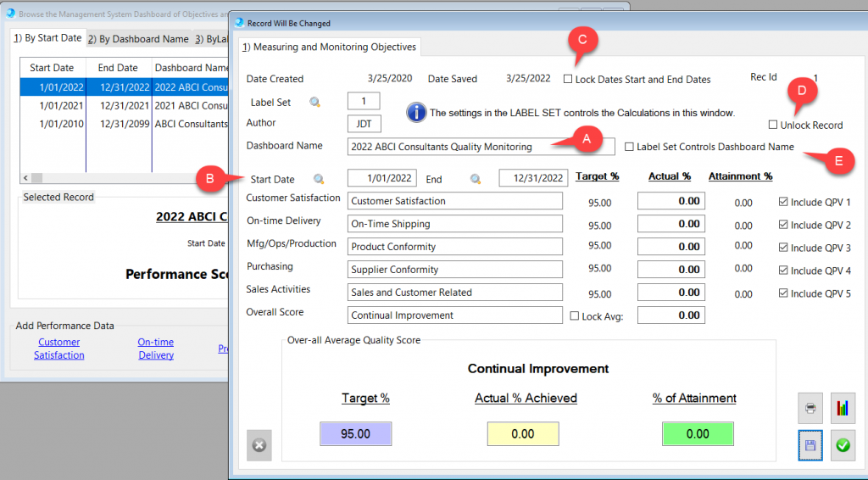
Task: Click the Continual Improvement Overall Score field
Action: (455, 315)
